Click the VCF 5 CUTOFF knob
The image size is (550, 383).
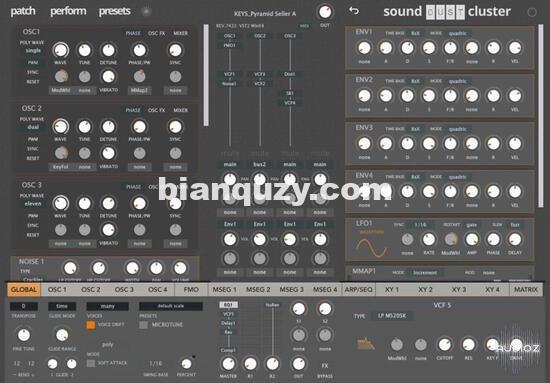coord(444,345)
